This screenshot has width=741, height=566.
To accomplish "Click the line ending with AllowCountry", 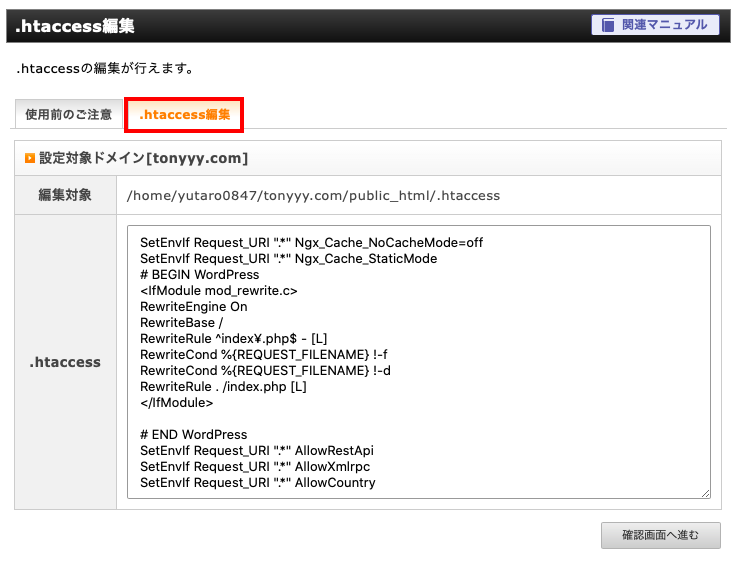I will tap(258, 483).
